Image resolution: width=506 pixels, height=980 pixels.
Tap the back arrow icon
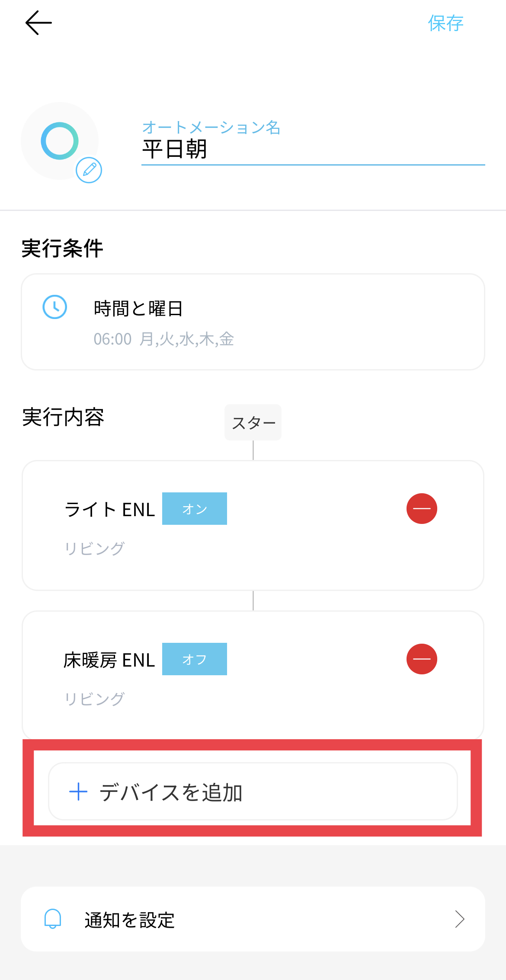point(38,22)
